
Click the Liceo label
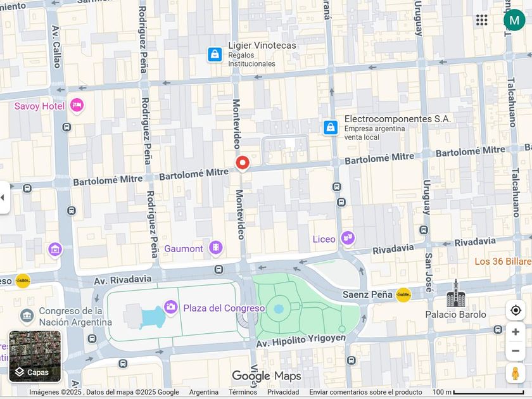click(324, 239)
